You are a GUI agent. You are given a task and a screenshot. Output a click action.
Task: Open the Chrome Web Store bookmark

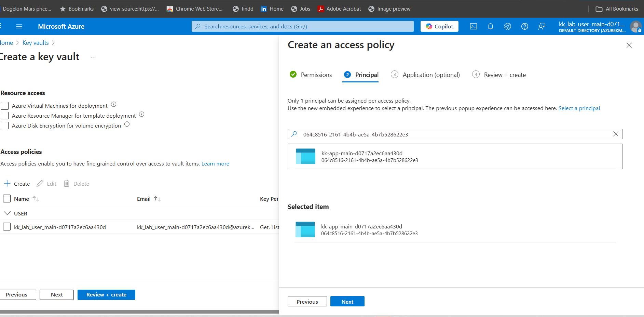tap(194, 9)
